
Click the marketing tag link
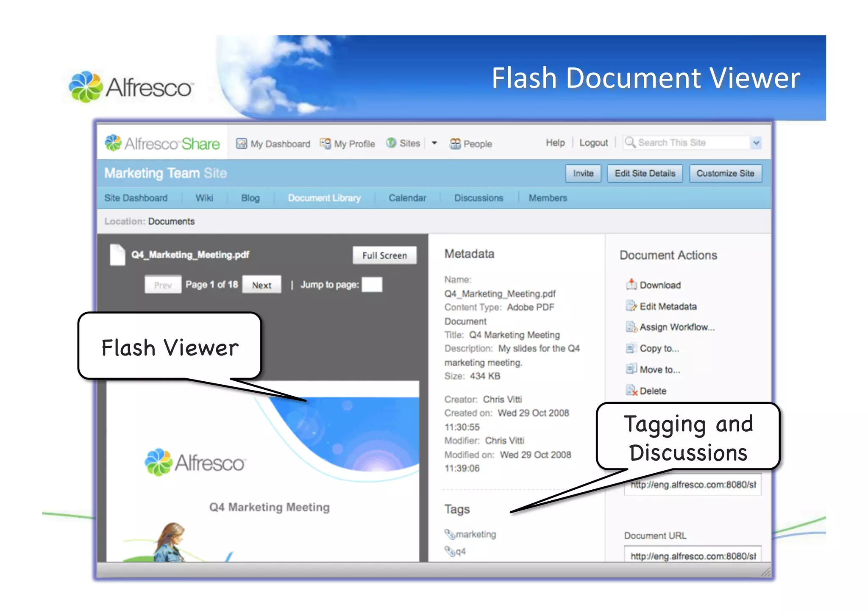(x=476, y=534)
